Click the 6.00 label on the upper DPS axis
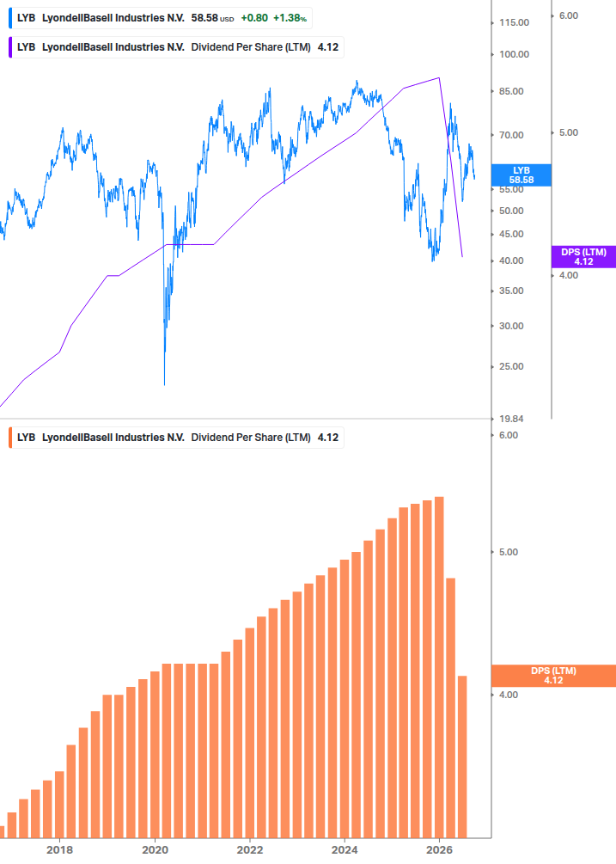Viewport: 616px width, 864px height. [569, 16]
